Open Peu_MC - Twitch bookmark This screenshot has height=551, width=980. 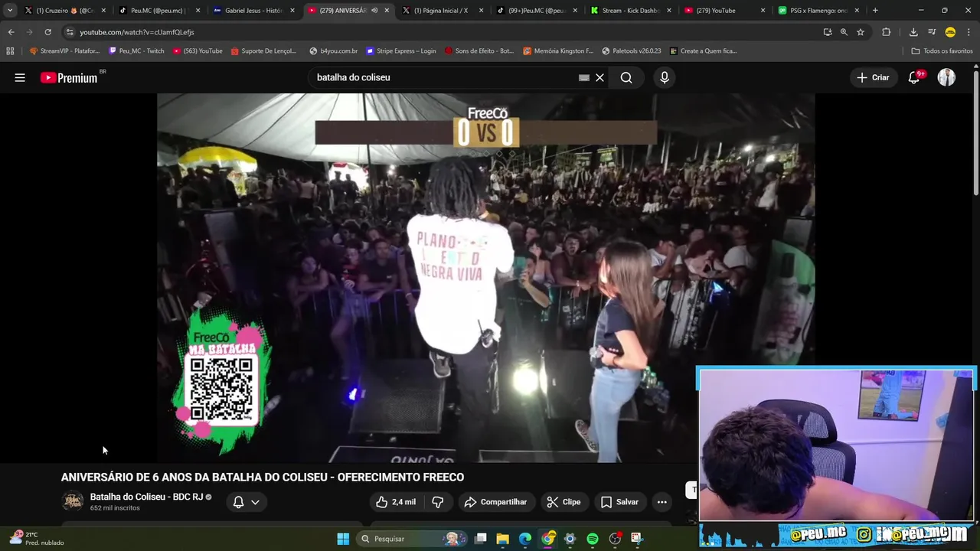(x=136, y=51)
